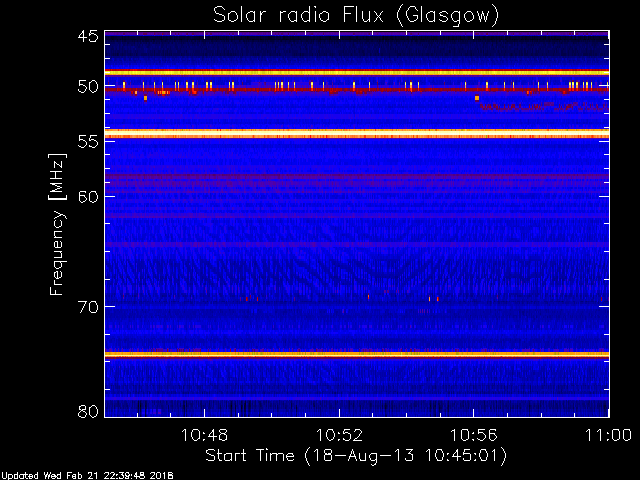The image size is (640, 480).
Task: Click the bright yellow band just below 55 MHz
Action: click(x=355, y=134)
